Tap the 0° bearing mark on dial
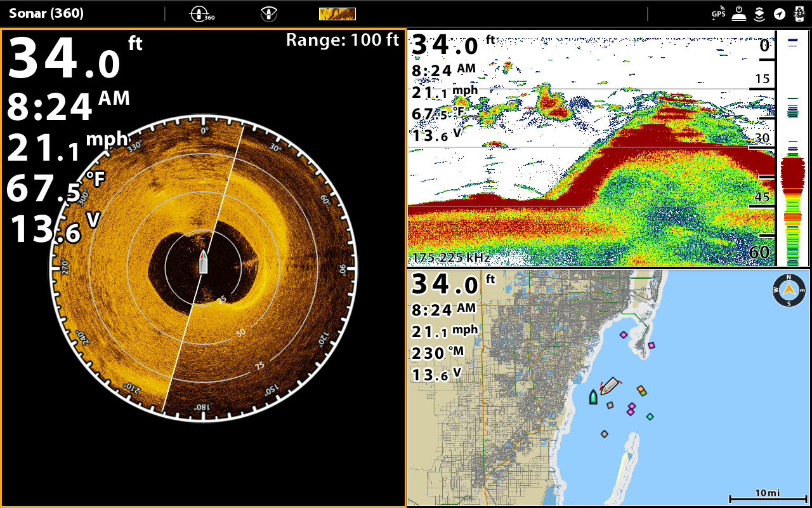This screenshot has height=508, width=812. (204, 130)
